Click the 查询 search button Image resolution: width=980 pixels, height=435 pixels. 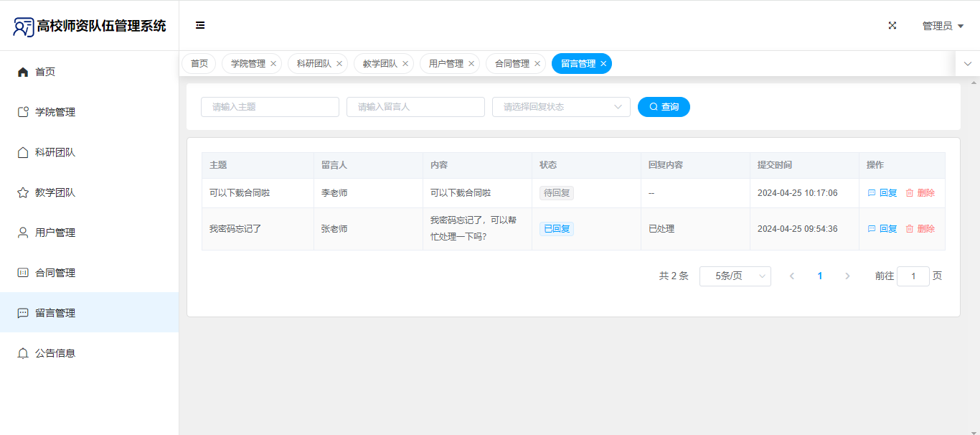pyautogui.click(x=664, y=107)
